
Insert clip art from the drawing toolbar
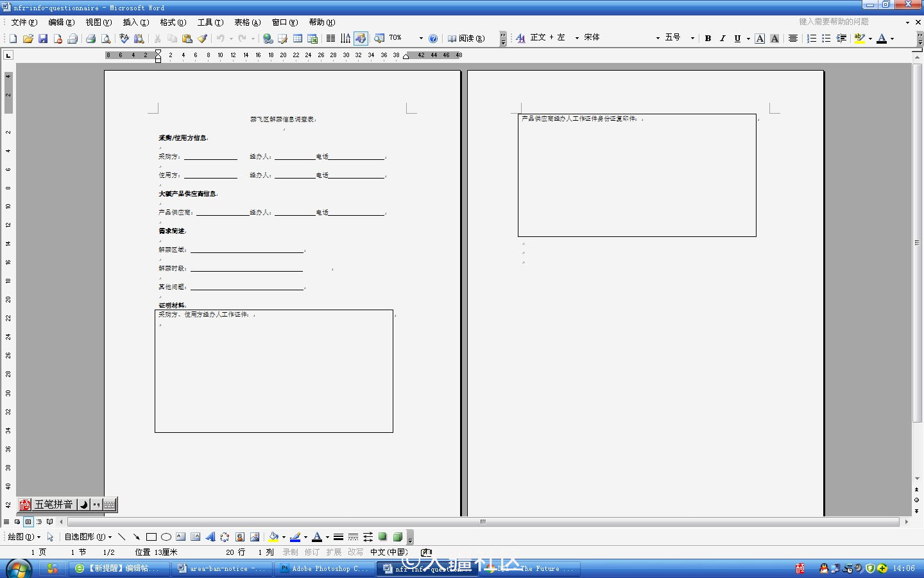pyautogui.click(x=240, y=537)
